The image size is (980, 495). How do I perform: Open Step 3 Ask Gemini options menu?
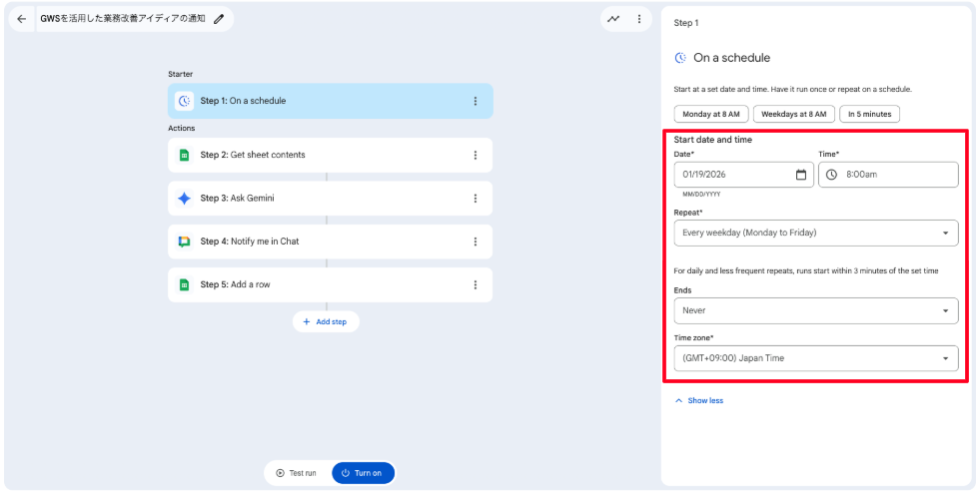[x=476, y=199]
